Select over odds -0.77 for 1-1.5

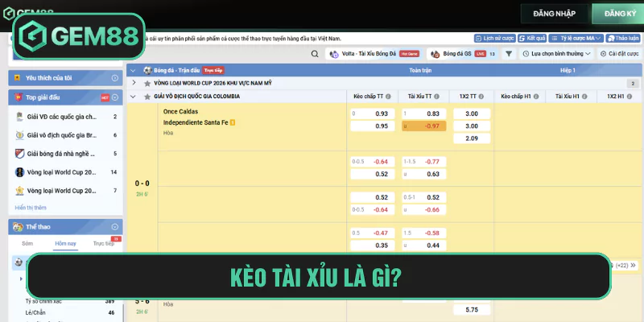(424, 162)
